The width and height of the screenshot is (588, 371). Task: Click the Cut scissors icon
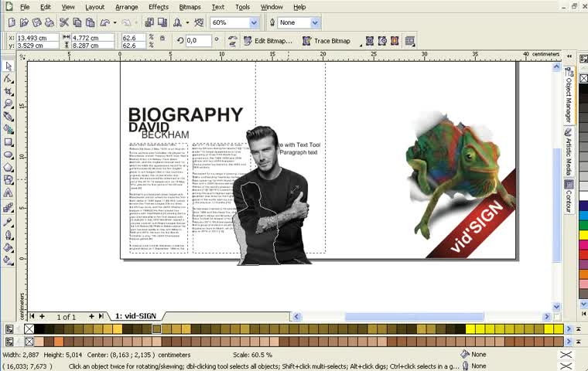click(64, 22)
